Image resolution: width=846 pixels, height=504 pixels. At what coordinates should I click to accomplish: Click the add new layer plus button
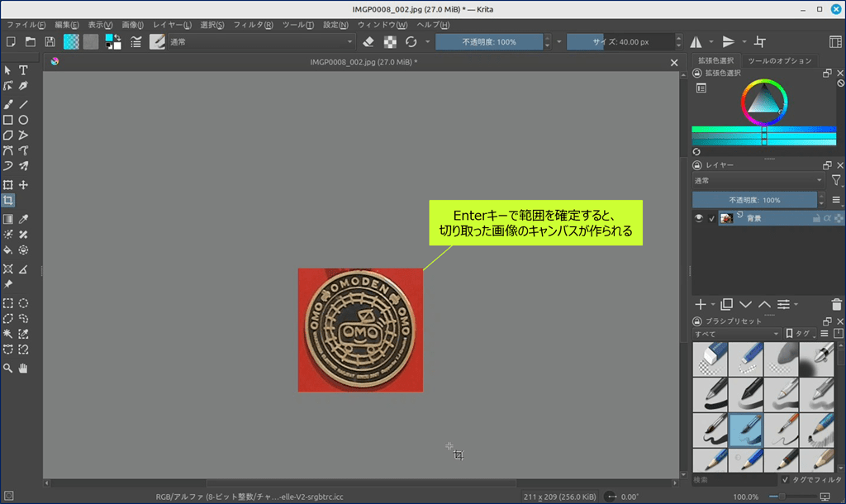tap(700, 305)
